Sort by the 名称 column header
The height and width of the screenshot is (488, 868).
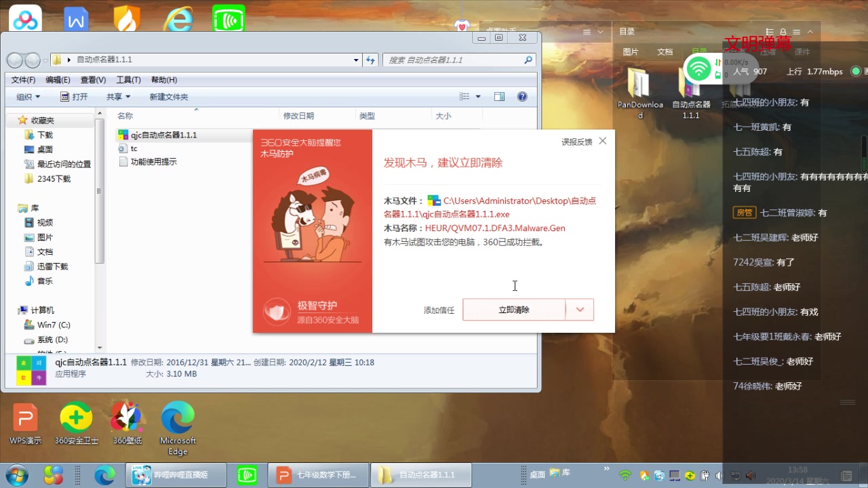pos(125,116)
